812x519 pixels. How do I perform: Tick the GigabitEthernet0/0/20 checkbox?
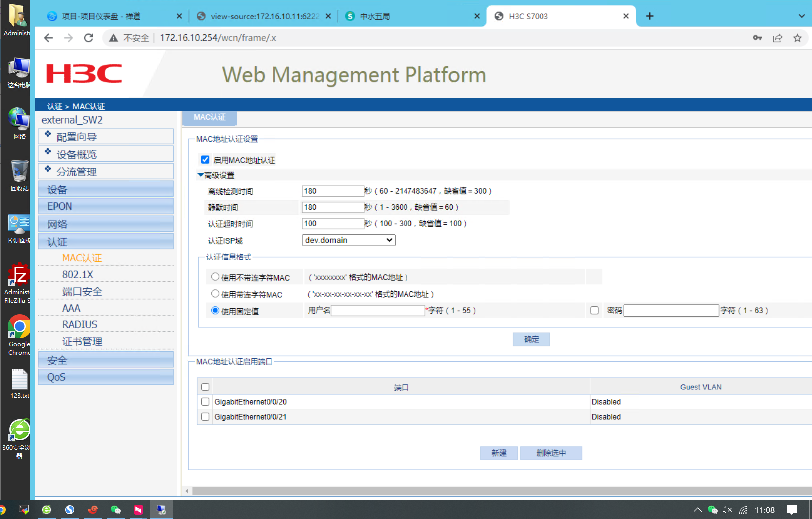coord(205,402)
